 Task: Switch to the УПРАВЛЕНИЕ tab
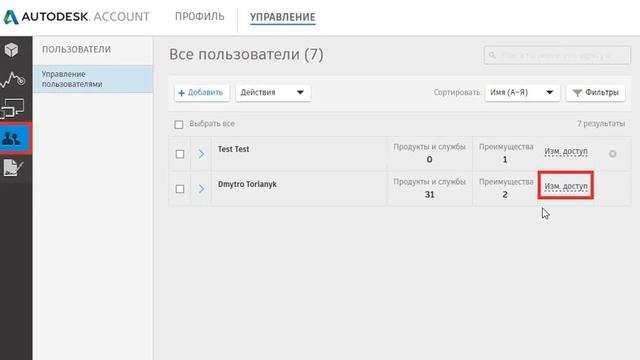(x=282, y=17)
